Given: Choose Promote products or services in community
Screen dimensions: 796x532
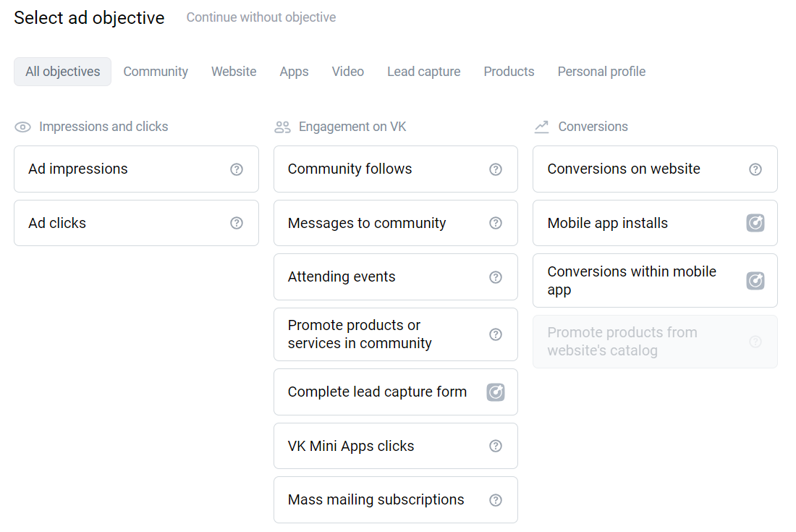Looking at the screenshot, I should [395, 334].
